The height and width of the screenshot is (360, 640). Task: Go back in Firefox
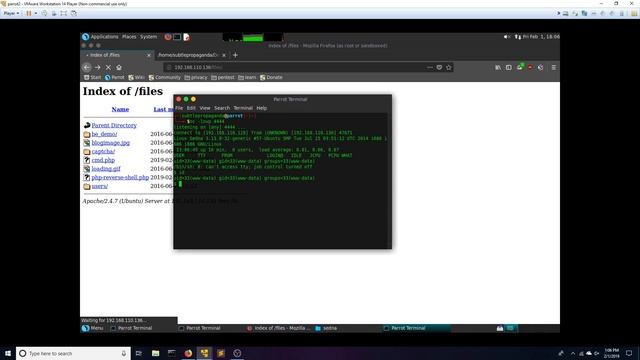(x=87, y=67)
